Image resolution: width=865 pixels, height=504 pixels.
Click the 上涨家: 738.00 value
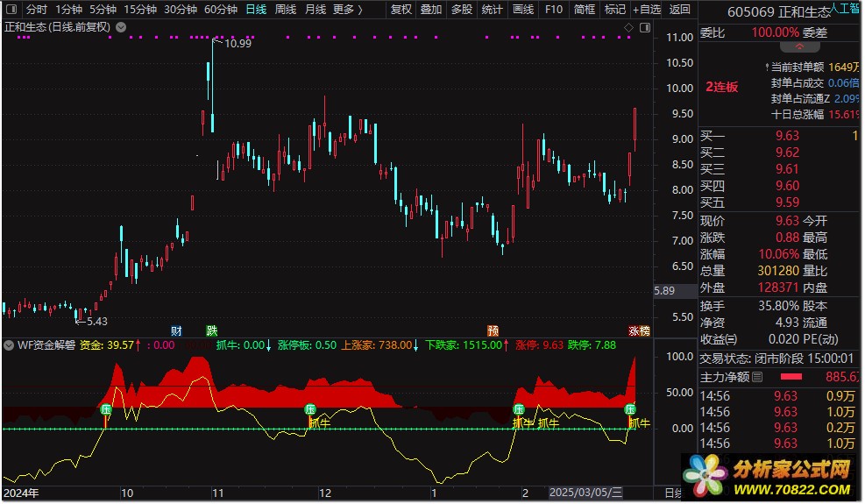[x=379, y=345]
